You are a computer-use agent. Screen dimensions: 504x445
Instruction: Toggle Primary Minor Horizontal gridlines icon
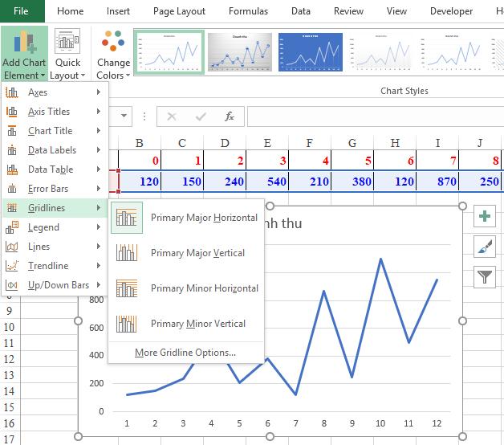[x=127, y=288]
